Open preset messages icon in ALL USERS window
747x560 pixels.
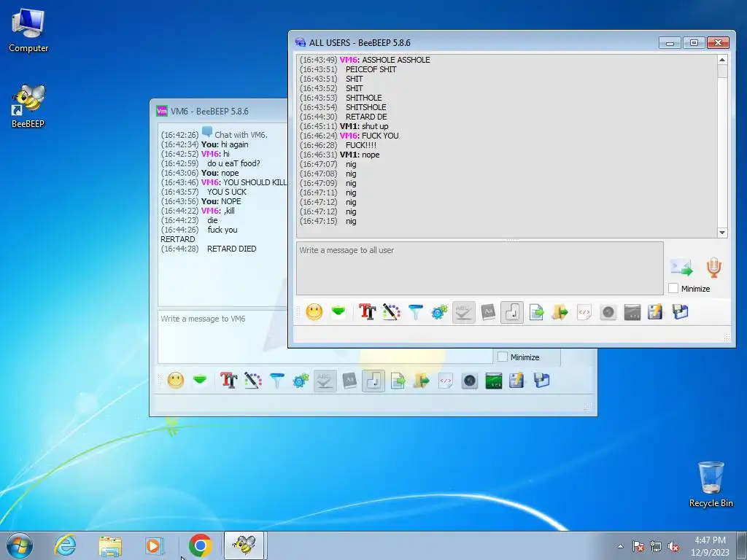click(338, 312)
